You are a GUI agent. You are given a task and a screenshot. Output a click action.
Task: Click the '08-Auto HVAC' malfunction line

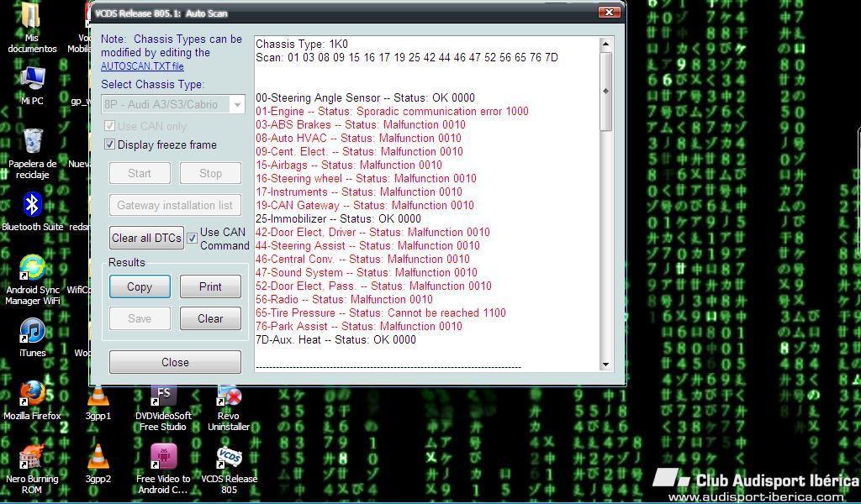tap(358, 138)
